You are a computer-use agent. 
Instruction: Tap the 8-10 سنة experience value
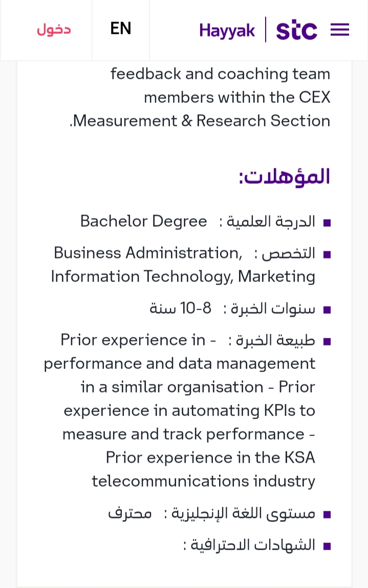click(181, 308)
